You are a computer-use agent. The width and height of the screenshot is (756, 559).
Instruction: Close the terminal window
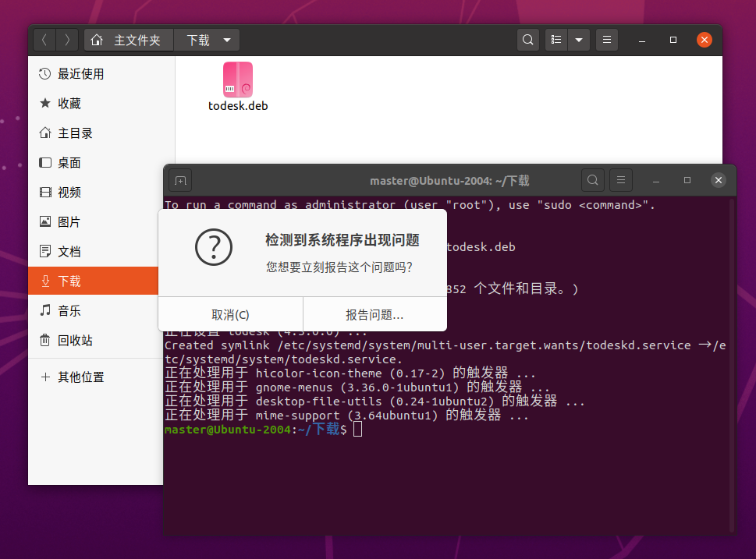719,180
